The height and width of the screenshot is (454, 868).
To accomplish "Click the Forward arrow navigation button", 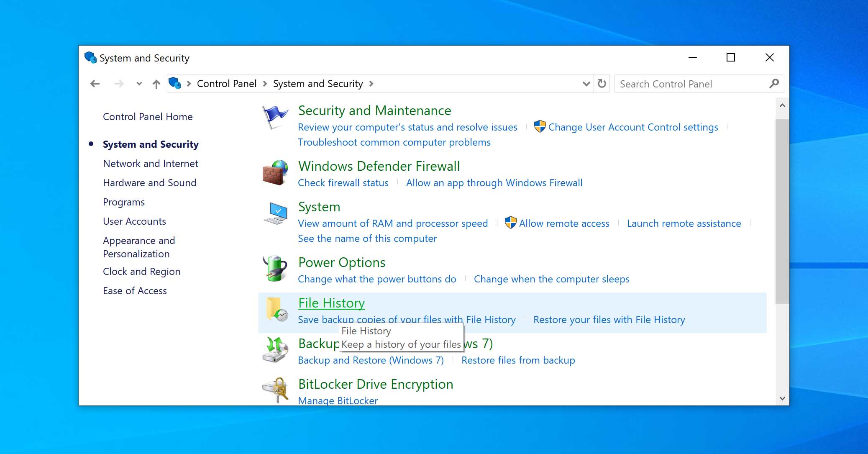I will click(119, 84).
